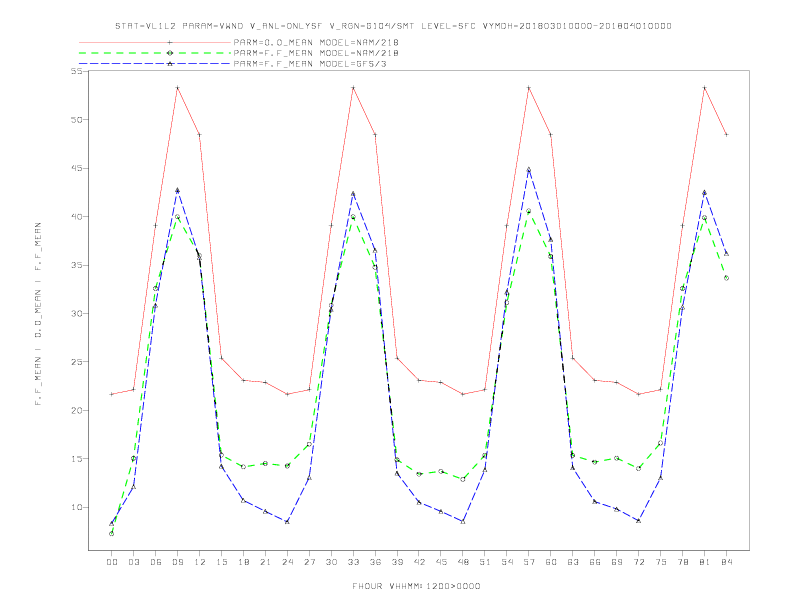Viewport: 792px width, 612px height.
Task: Select the legend label PARM=F.F_MEAN MODEL=GFS/3
Action: (310, 64)
